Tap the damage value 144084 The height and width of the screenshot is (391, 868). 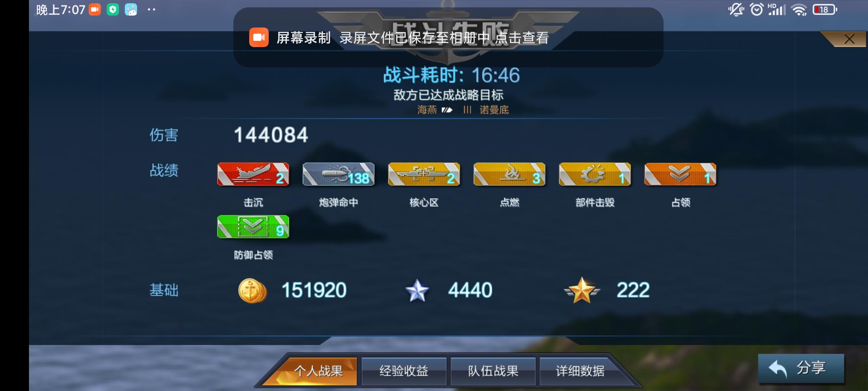tap(271, 135)
